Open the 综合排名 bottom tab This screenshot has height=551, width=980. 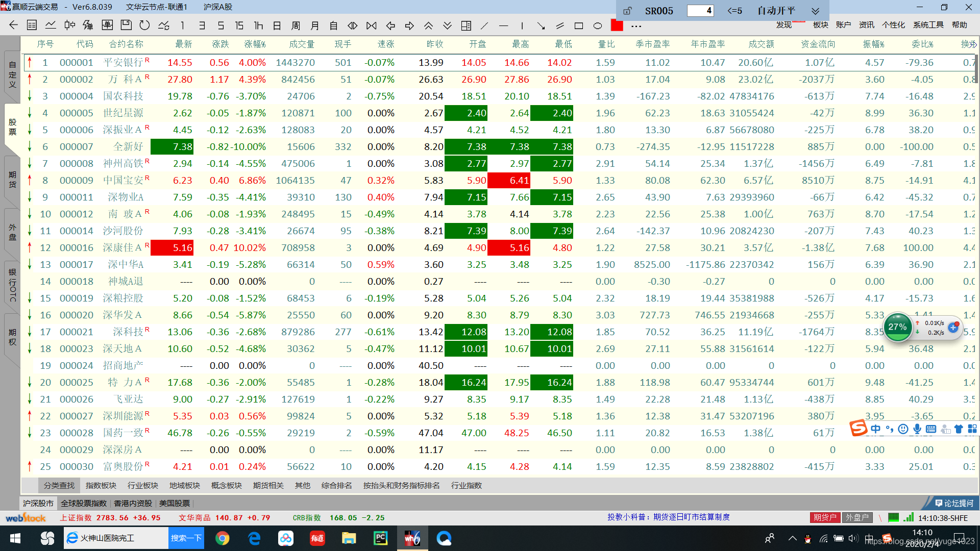click(x=336, y=485)
